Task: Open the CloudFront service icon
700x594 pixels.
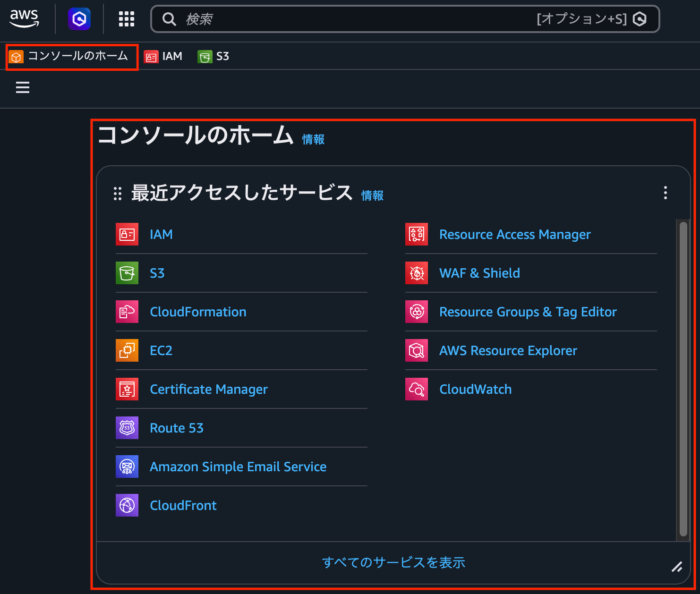Action: click(x=127, y=505)
